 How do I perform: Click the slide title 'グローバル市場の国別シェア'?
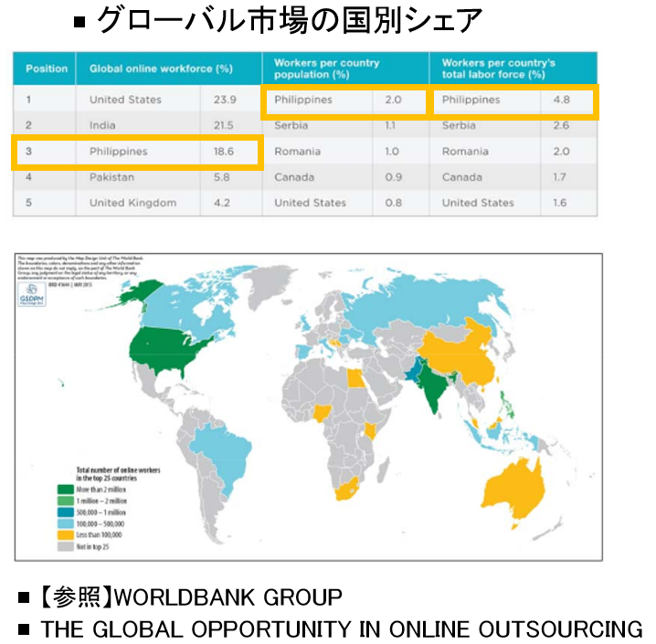pos(289,20)
